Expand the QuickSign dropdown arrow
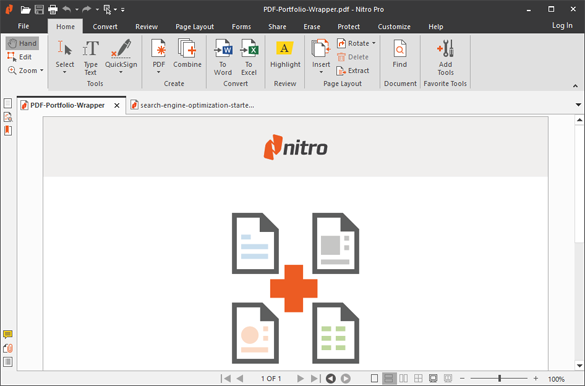Screen dimensions: 585x386 [x=121, y=72]
